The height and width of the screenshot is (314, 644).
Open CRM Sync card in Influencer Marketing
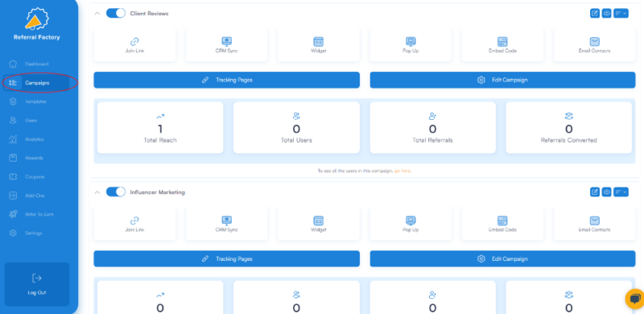(227, 224)
